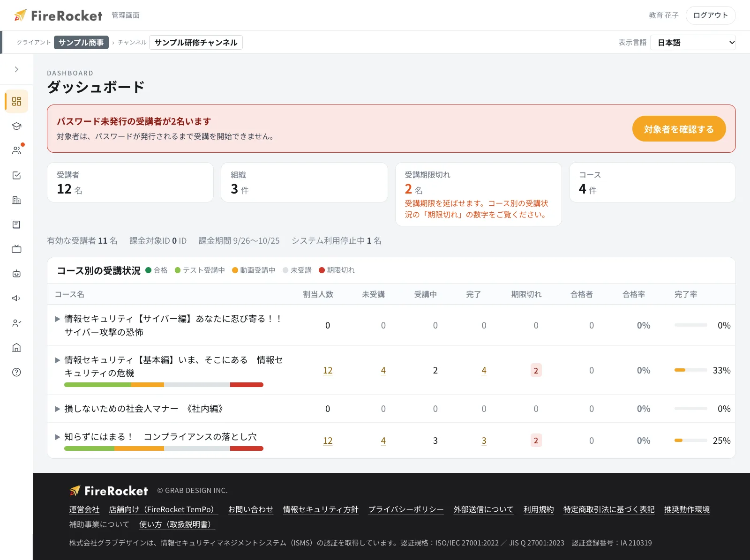Image resolution: width=750 pixels, height=560 pixels.
Task: Open the home building icon in sidebar
Action: click(x=16, y=347)
